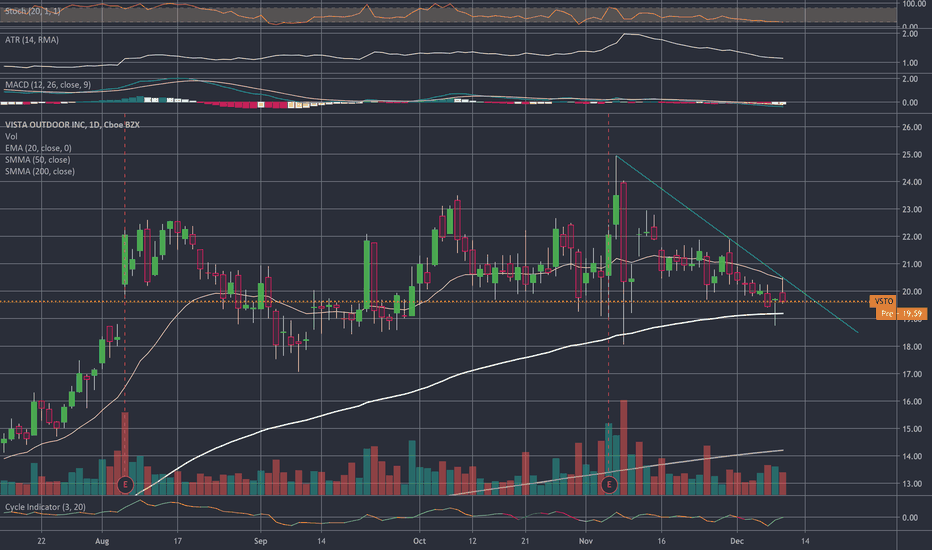Click the Pre 19.59 pre-market price tag
932x550 pixels.
point(901,313)
